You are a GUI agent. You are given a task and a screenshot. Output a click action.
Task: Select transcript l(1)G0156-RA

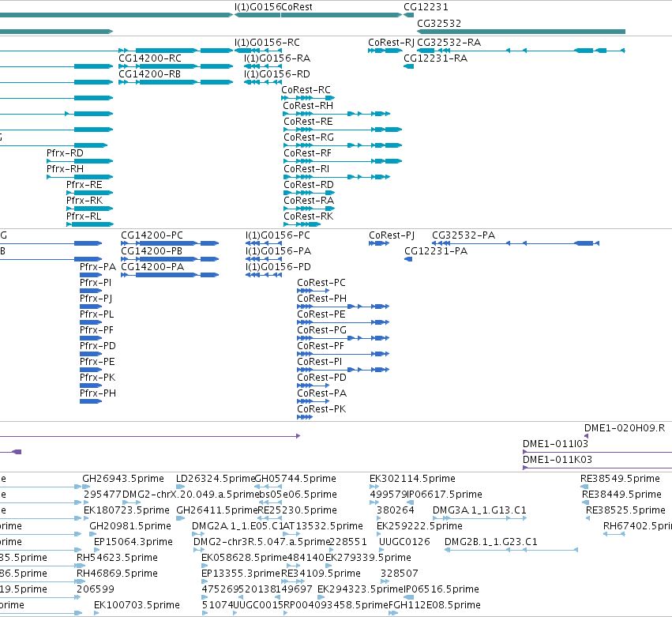click(263, 66)
